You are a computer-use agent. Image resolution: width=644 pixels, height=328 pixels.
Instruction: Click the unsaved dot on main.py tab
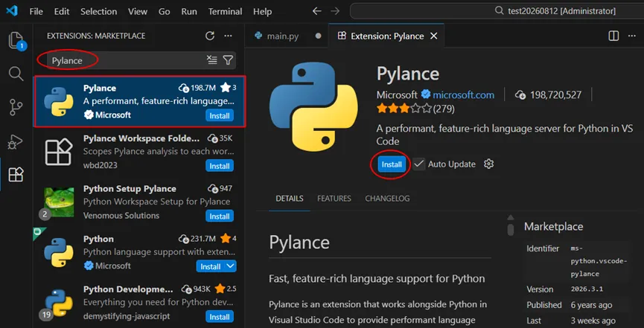pos(318,36)
